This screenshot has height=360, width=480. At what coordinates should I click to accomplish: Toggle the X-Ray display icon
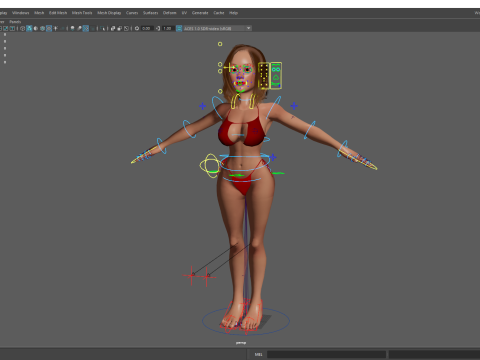click(113, 28)
